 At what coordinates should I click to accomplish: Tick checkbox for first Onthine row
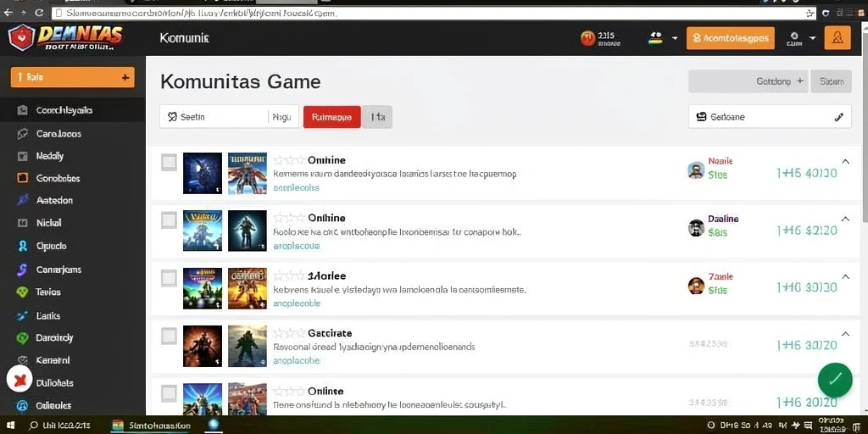(169, 162)
